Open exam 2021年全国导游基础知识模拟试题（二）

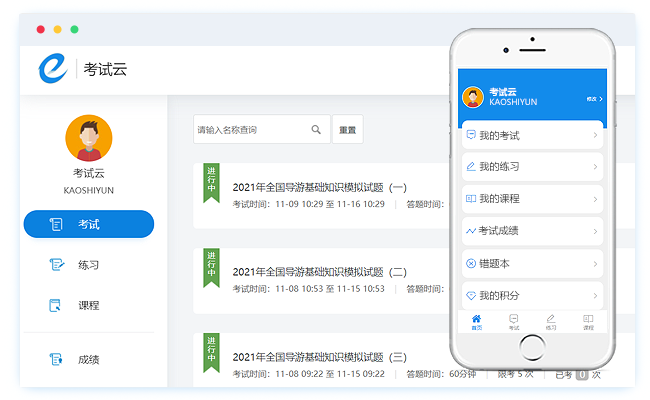click(x=319, y=272)
